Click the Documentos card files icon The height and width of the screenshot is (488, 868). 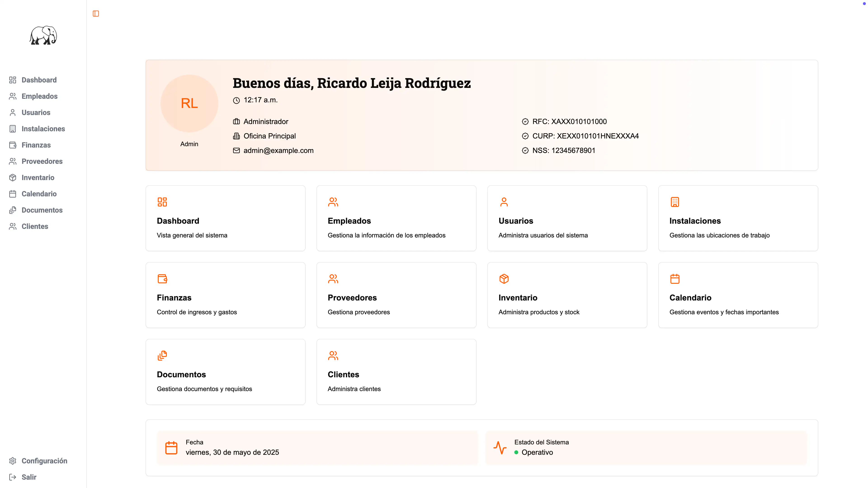coord(163,355)
